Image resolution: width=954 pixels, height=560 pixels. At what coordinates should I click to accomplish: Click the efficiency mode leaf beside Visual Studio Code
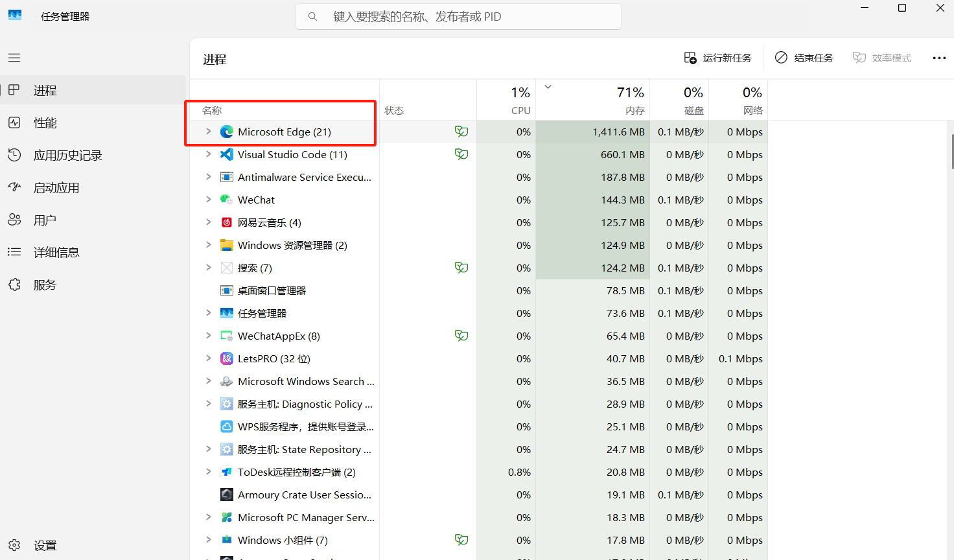[x=461, y=154]
